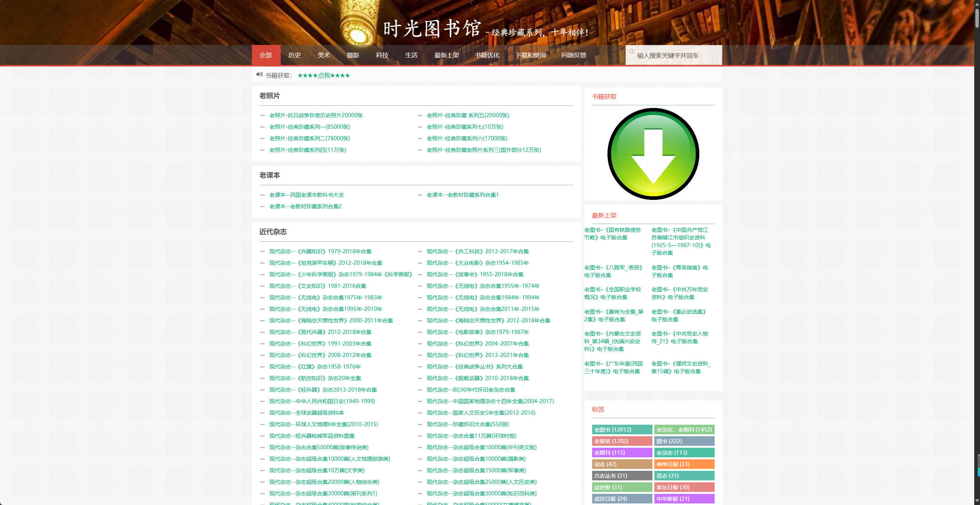Click the 县志 (31) tag

click(x=684, y=476)
